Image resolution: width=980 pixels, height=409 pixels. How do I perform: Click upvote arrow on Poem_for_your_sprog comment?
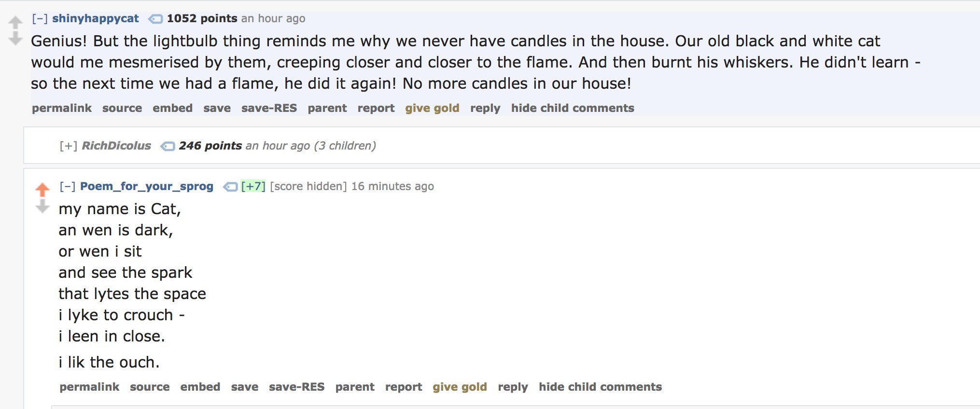click(x=42, y=190)
